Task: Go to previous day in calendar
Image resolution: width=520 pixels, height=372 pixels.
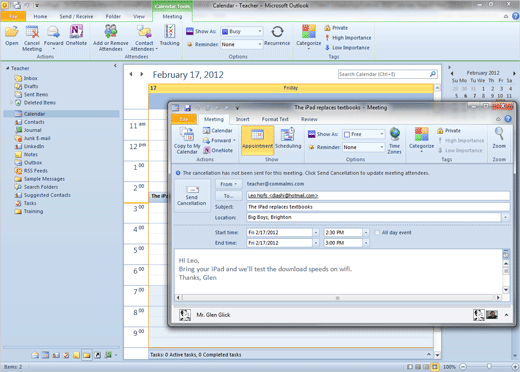Action: pyautogui.click(x=131, y=74)
